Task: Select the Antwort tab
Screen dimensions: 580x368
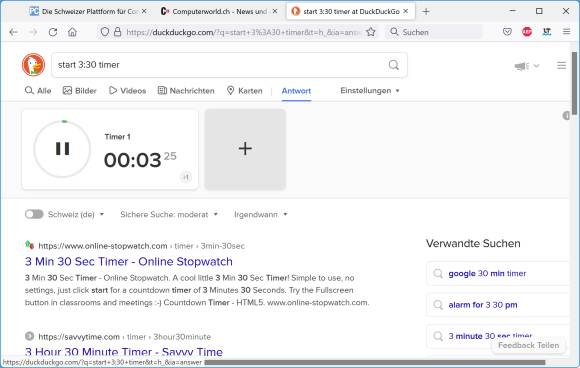Action: [x=296, y=91]
